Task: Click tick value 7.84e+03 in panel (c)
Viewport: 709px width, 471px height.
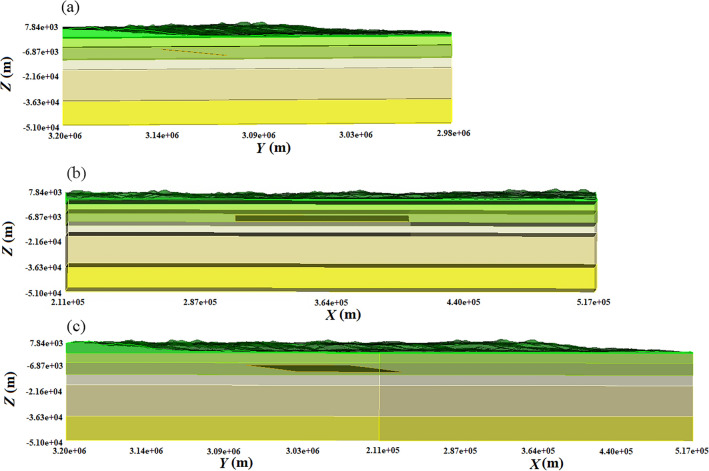Action: (46, 343)
